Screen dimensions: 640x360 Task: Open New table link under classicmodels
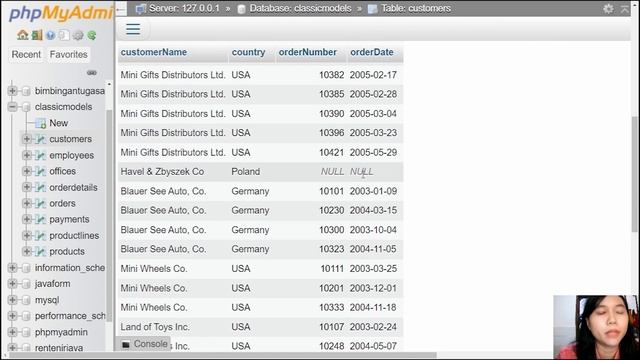pos(59,123)
